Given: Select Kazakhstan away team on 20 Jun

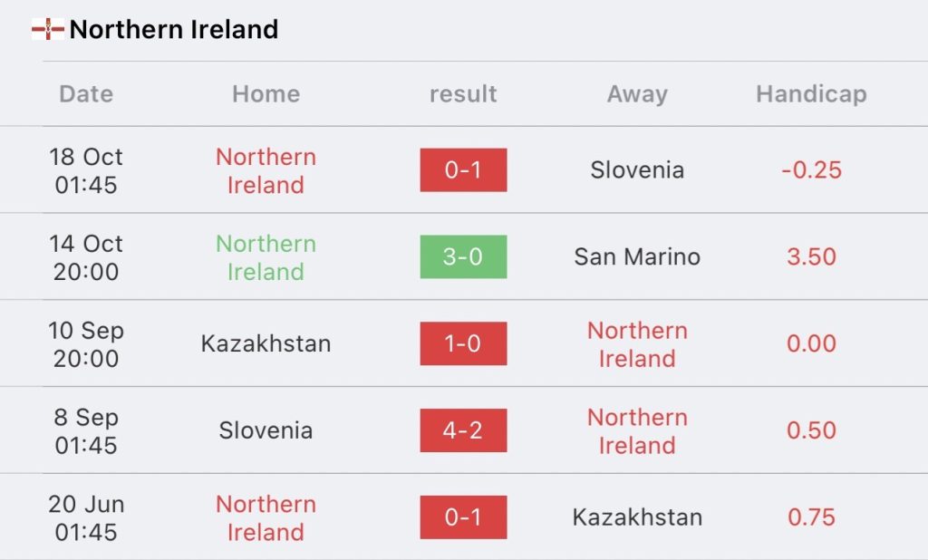Looking at the screenshot, I should tap(637, 517).
